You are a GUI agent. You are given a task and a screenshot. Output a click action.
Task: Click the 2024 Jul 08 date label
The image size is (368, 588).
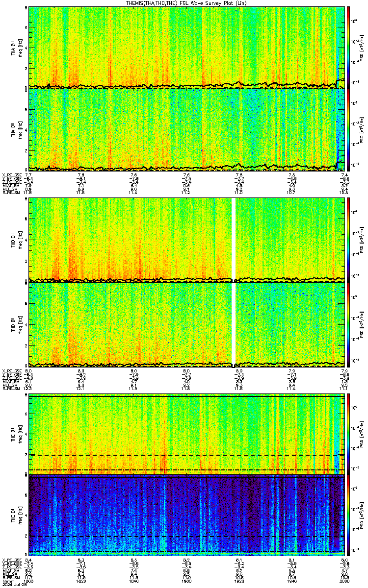pos(13,585)
